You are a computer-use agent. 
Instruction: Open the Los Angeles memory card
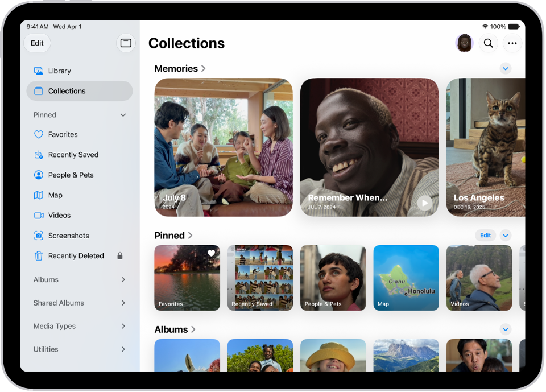(x=486, y=147)
